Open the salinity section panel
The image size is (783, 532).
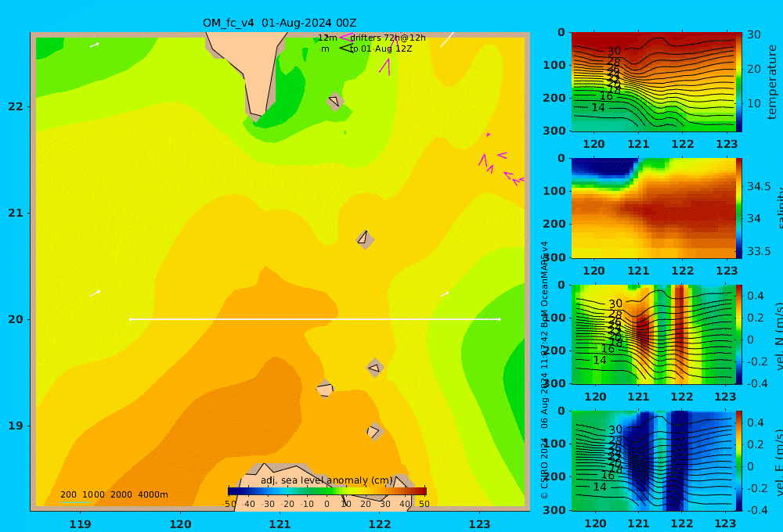pyautogui.click(x=653, y=208)
